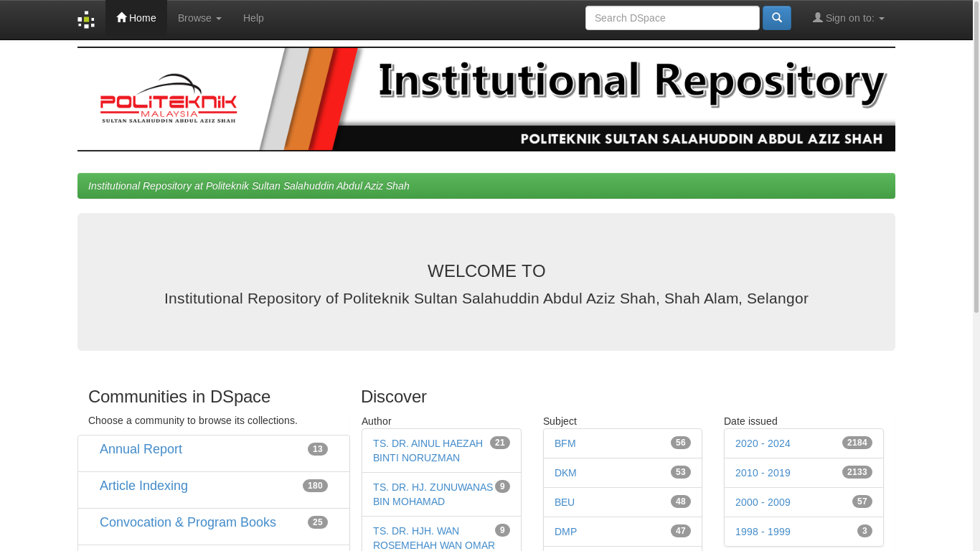980x551 pixels.
Task: Filter by author TS. DR. HJ. ZUNUWANAS BIN MOHAMAD
Action: click(x=433, y=494)
